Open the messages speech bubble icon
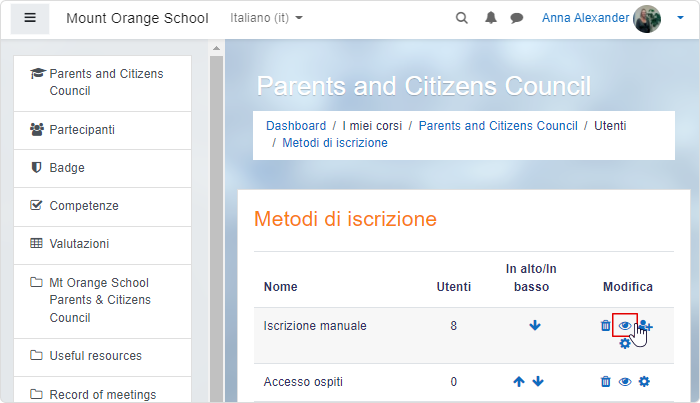Viewport: 700px width, 403px height. pyautogui.click(x=517, y=18)
